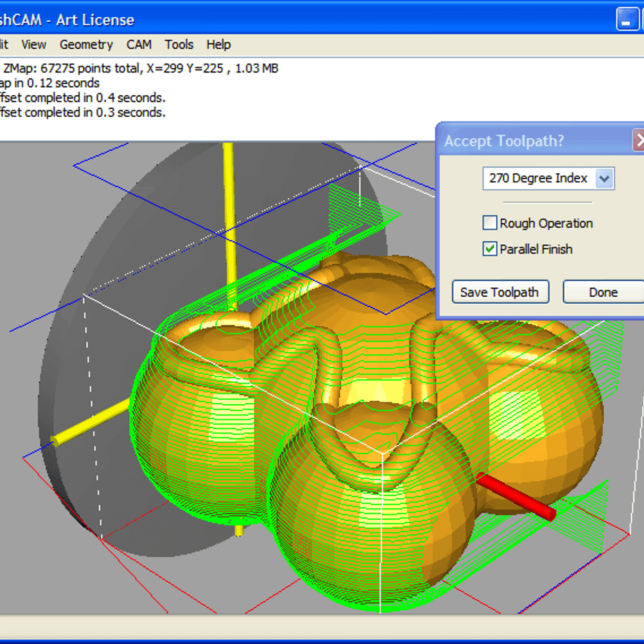Enable the Rough Operation checkbox

pos(490,223)
